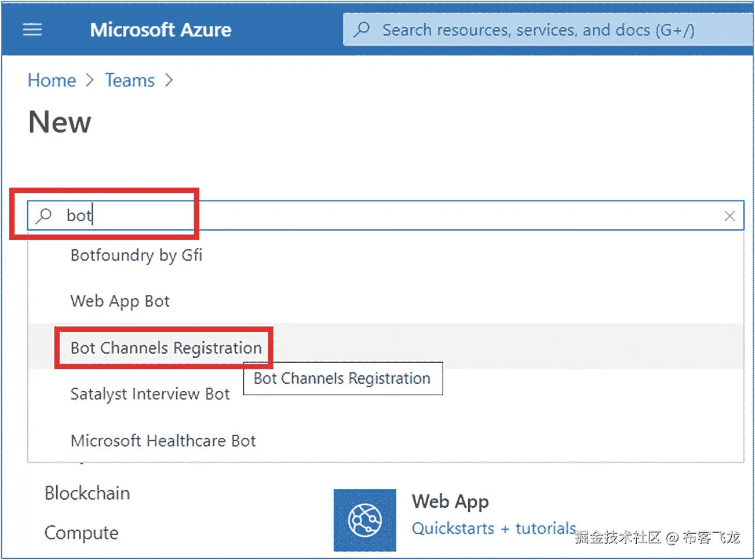755x560 pixels.
Task: Open Web App Quickstarts + tutorials link
Action: click(494, 528)
